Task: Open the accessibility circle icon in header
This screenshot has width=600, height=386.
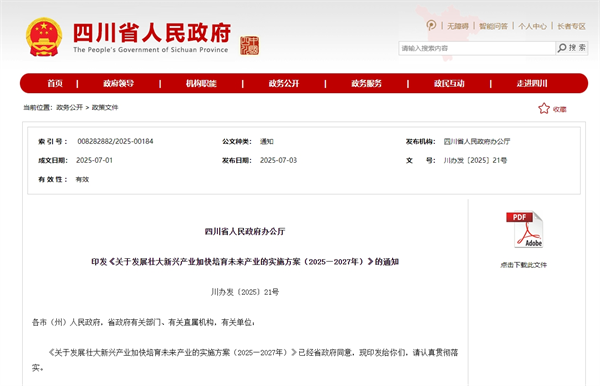Action: [x=431, y=26]
